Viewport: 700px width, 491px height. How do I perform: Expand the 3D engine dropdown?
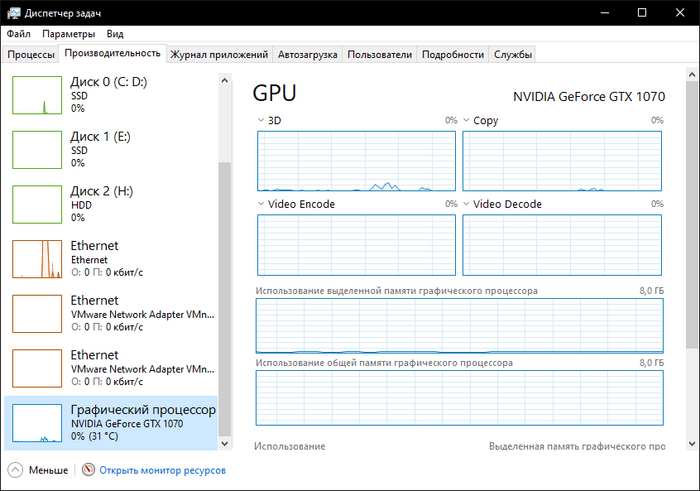[x=262, y=120]
